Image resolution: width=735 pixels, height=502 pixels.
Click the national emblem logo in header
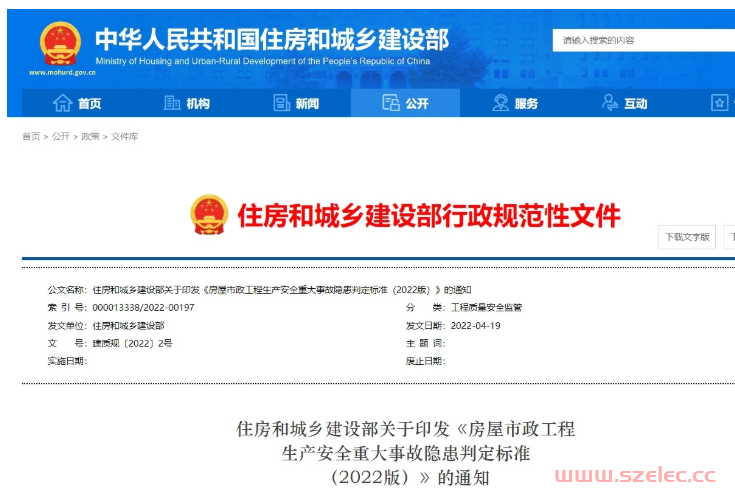click(60, 43)
